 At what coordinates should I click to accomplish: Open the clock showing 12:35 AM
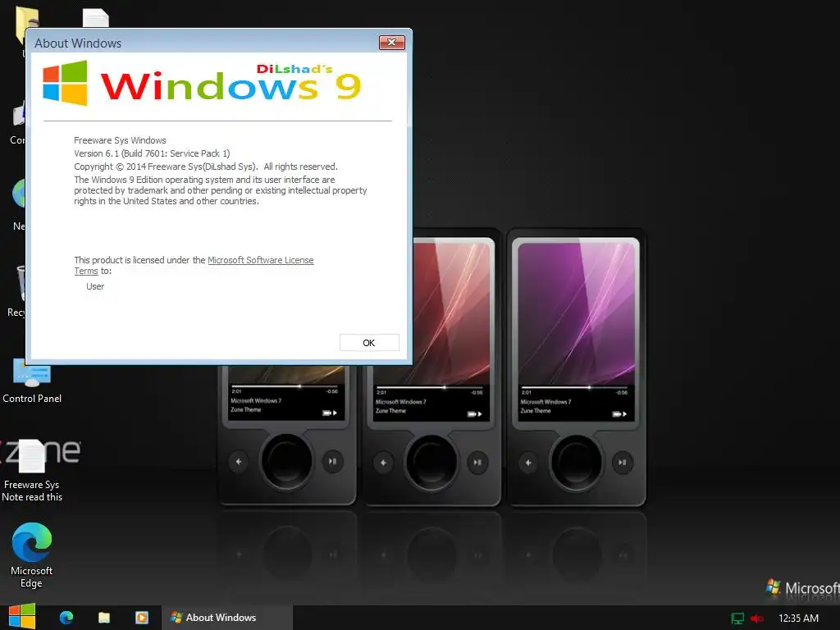[x=798, y=619]
